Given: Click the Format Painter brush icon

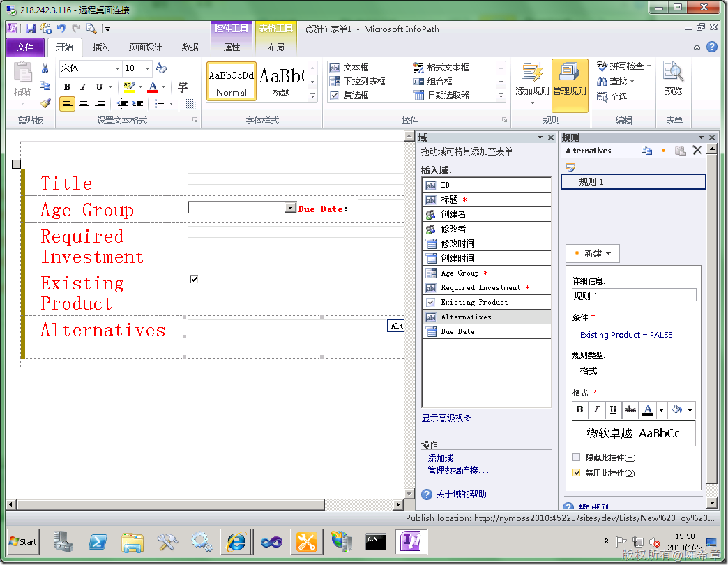Looking at the screenshot, I should tap(45, 103).
